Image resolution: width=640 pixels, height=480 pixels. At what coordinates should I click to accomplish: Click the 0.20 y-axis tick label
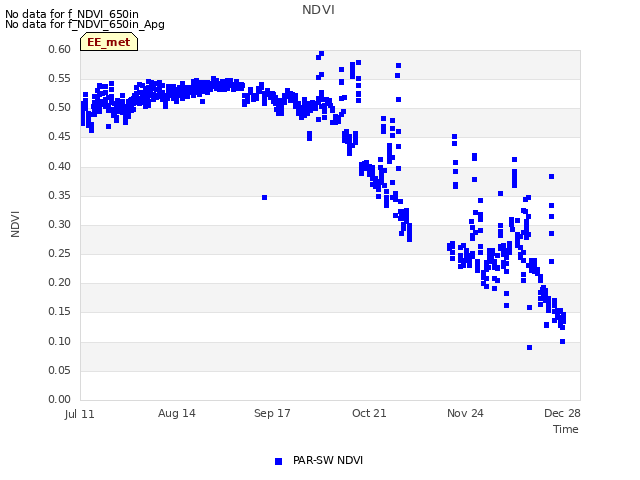[60, 282]
